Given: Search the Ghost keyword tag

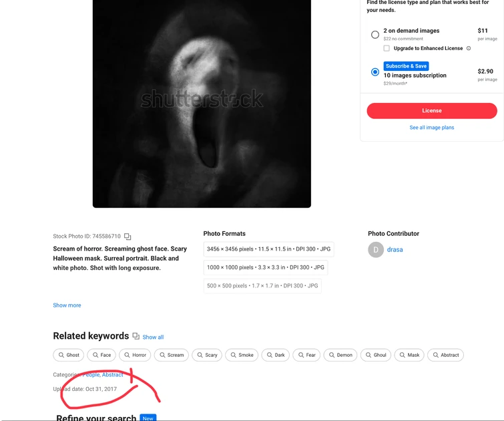Looking at the screenshot, I should pyautogui.click(x=69, y=355).
